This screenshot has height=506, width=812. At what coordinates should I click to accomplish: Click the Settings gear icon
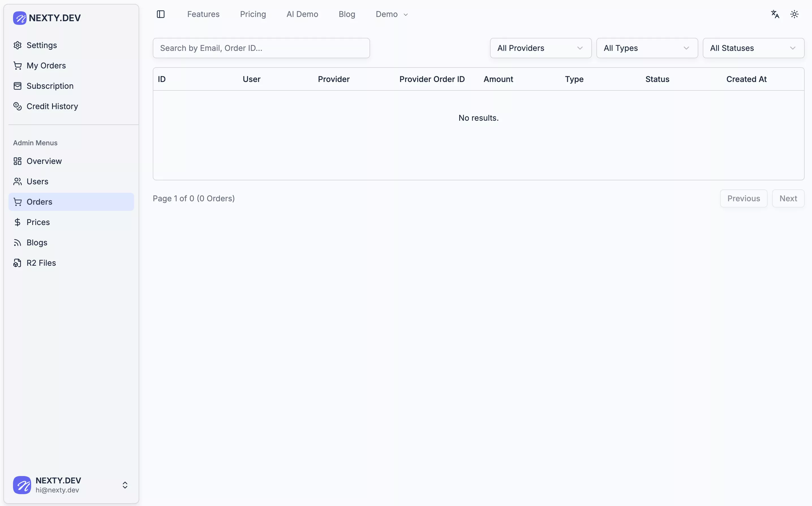pyautogui.click(x=18, y=45)
